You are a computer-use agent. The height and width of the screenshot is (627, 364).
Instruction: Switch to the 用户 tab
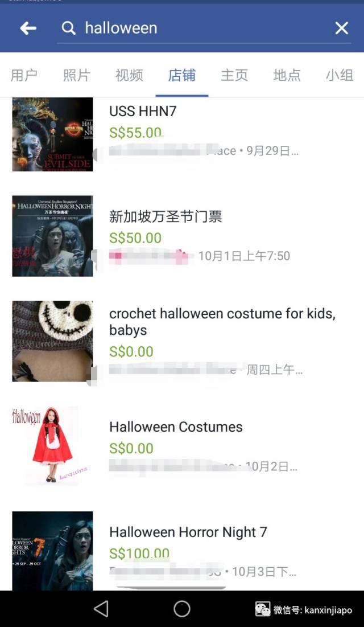pos(24,75)
